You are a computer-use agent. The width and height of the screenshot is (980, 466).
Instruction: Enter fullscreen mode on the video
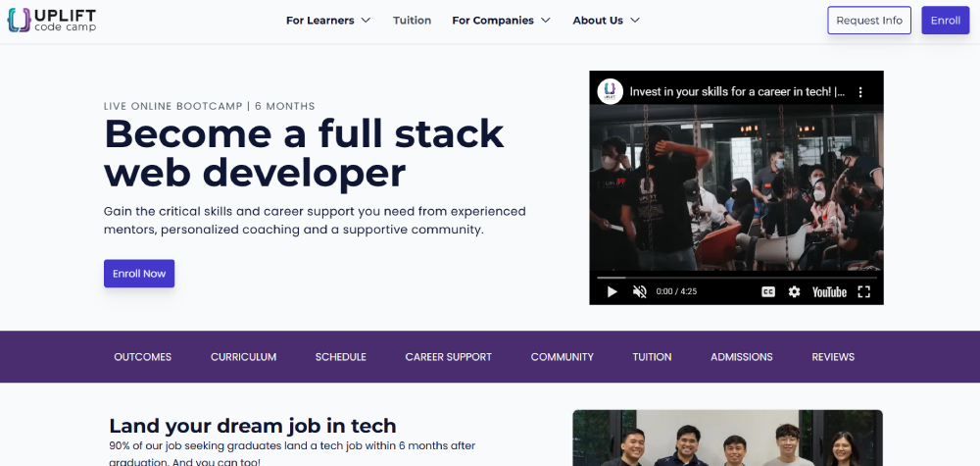tap(864, 291)
